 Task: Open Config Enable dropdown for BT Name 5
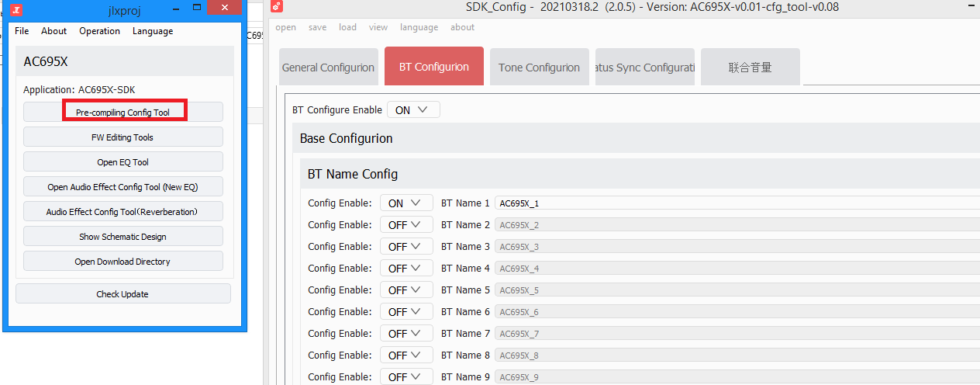[x=406, y=290]
